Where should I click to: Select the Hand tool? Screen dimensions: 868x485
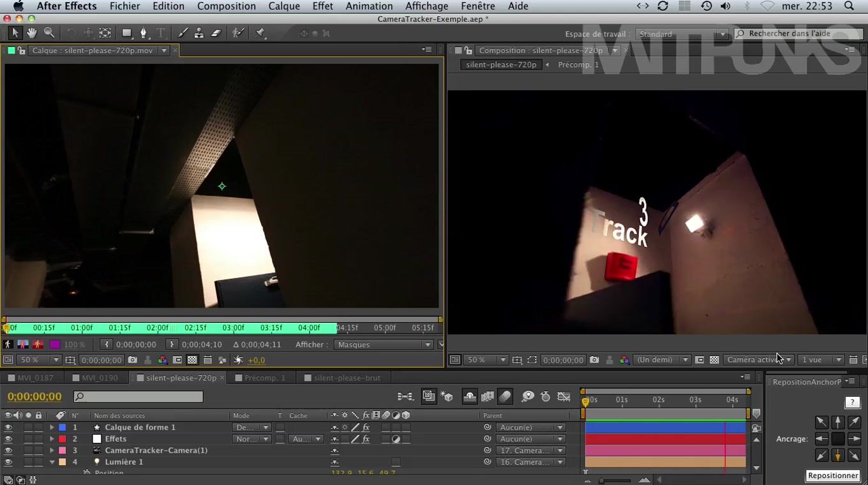[x=31, y=33]
